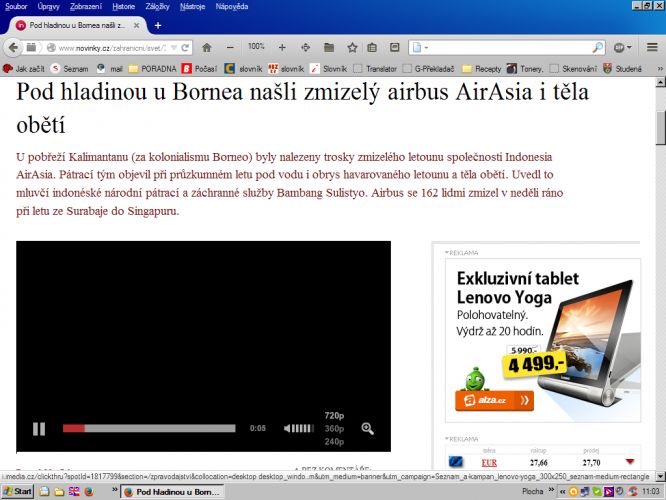Screen dimensions: 666x500
Task: Zoom out with the minus button
Action: click(x=230, y=48)
